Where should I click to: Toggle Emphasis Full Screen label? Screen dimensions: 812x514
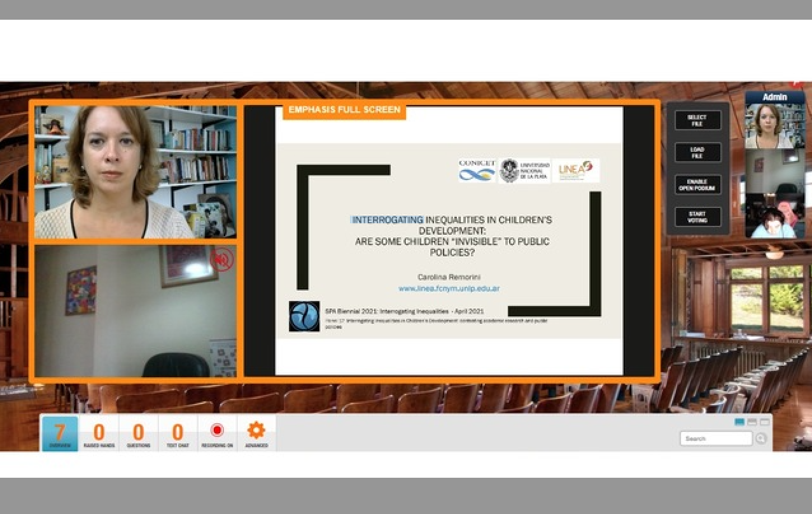point(344,110)
